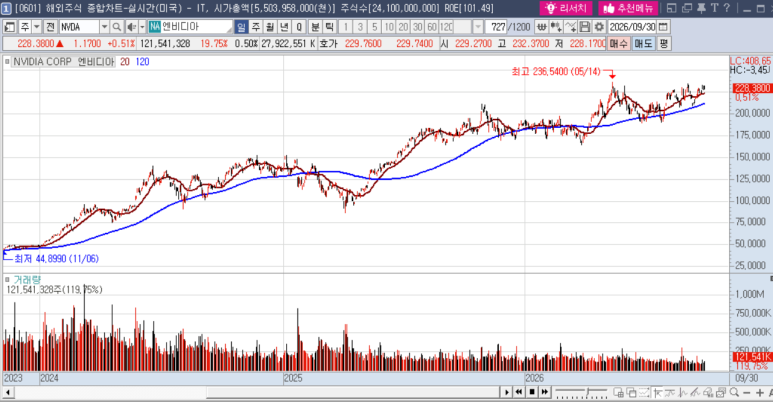The image size is (773, 402).
Task: Select the Q quarterly period toggle
Action: pyautogui.click(x=299, y=27)
